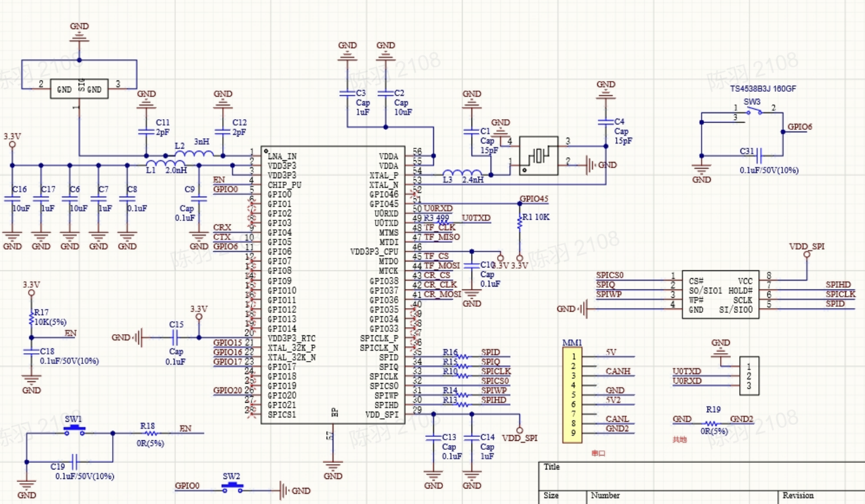The height and width of the screenshot is (504, 865).
Task: Click resistor R16 on SPID line
Action: [x=463, y=356]
